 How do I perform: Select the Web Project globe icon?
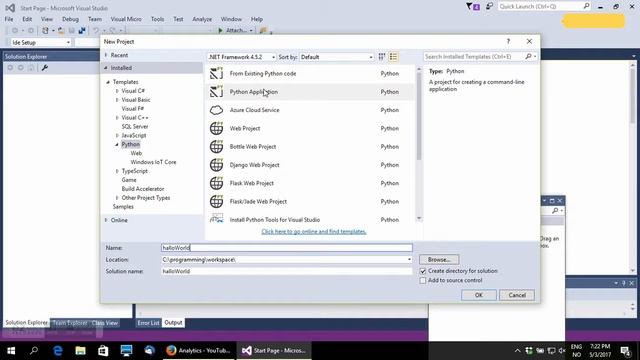[216, 128]
